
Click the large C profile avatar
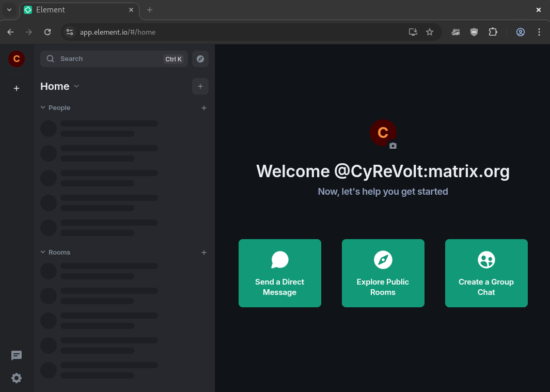[383, 133]
